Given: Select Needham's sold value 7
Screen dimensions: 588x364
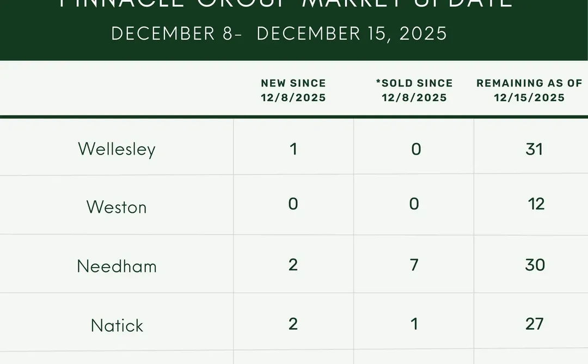Looking at the screenshot, I should click(x=414, y=264).
